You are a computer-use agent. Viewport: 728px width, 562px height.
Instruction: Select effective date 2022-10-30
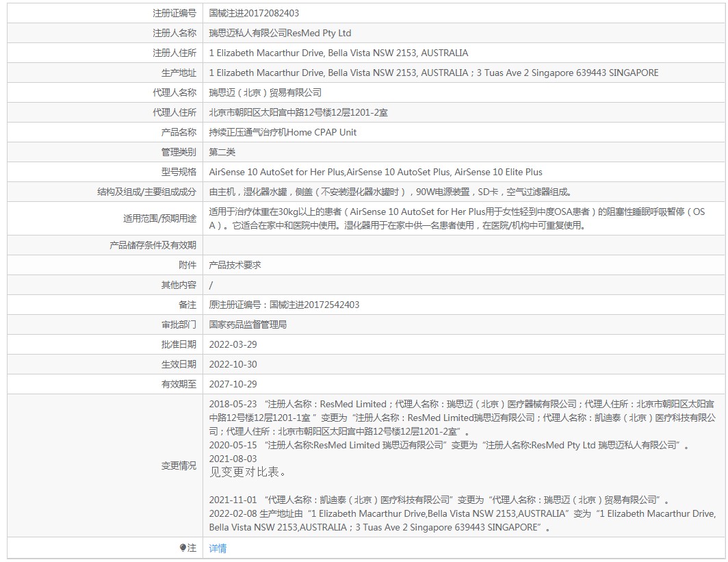(x=233, y=365)
